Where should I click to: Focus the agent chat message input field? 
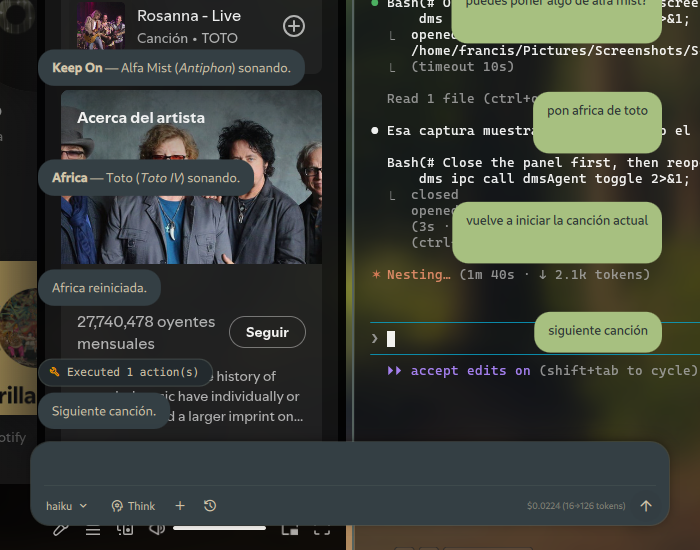click(350, 466)
